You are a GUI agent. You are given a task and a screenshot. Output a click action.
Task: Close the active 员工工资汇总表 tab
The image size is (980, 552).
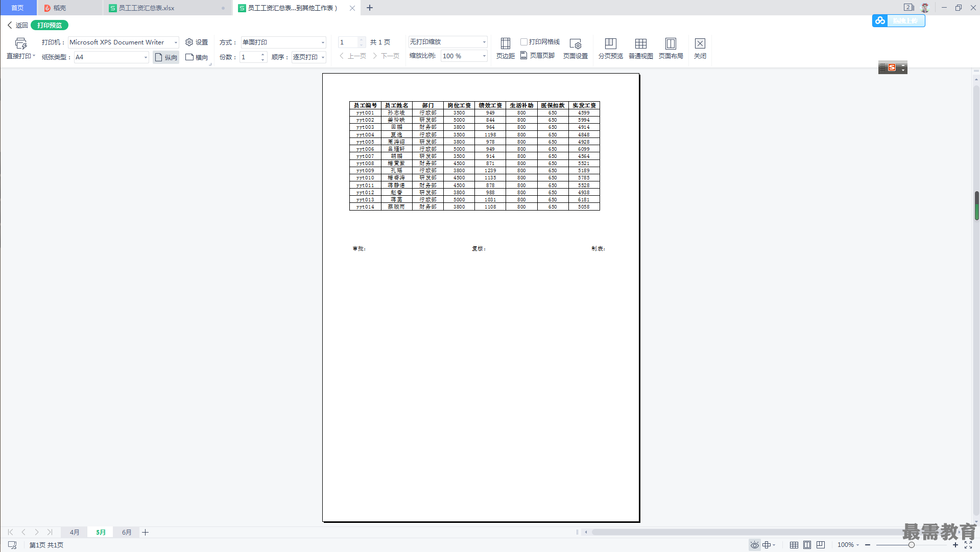[352, 8]
